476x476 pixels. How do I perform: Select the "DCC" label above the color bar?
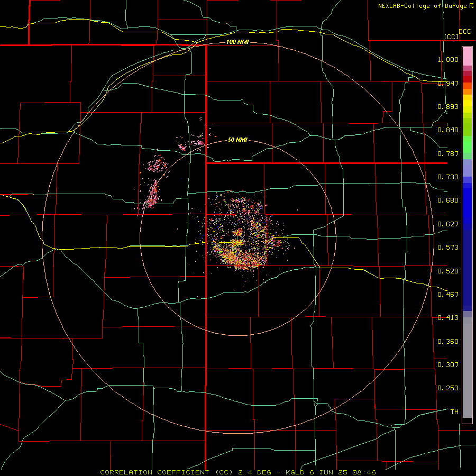click(x=465, y=32)
